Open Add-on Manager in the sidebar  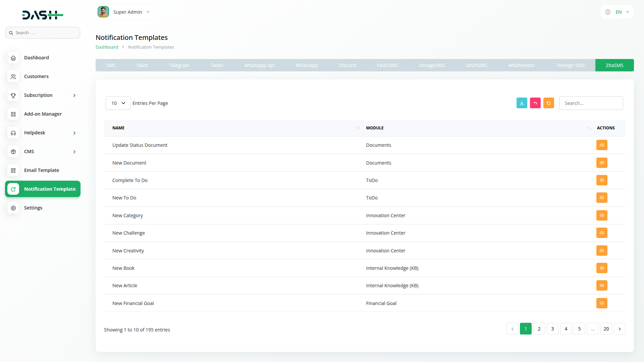(x=43, y=114)
